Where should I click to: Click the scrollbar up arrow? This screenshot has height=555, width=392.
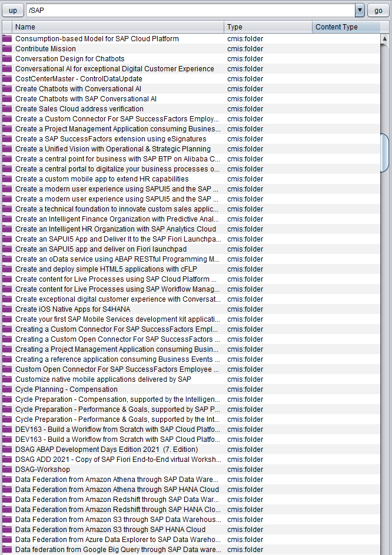point(384,39)
